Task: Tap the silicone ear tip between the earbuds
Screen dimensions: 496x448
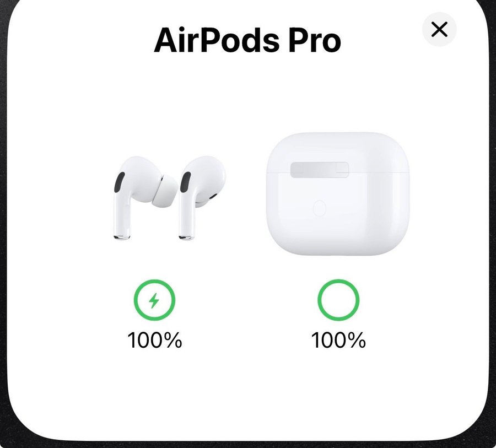Action: (164, 191)
